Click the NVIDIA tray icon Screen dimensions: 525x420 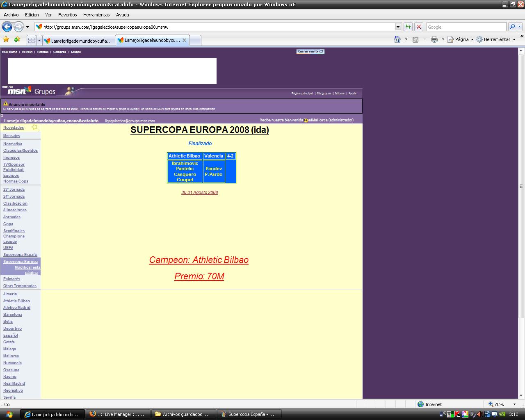[502, 414]
